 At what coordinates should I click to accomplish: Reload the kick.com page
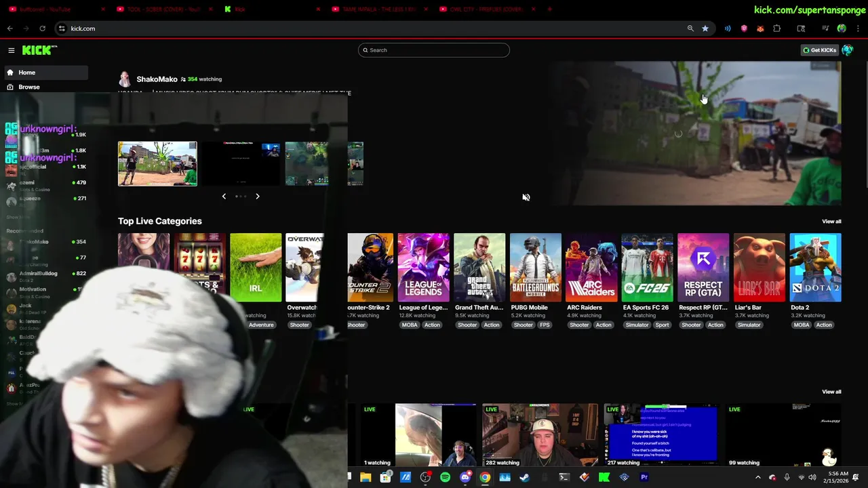click(42, 28)
